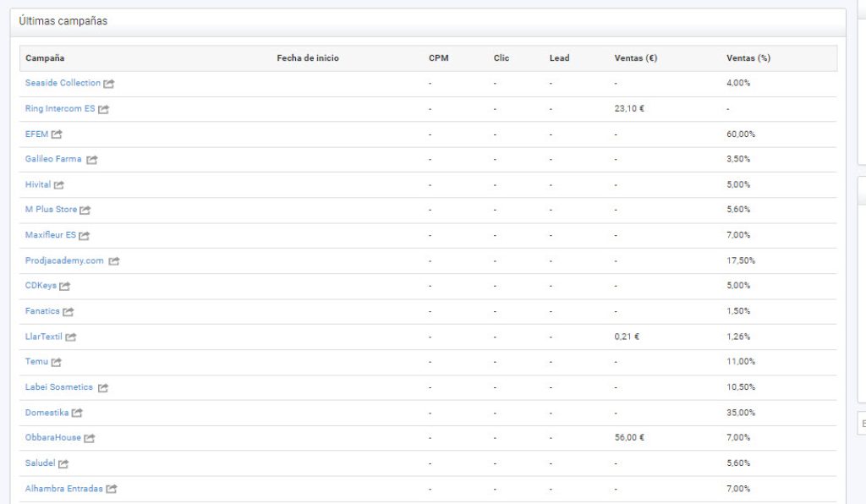Select the 56,00 € sales value
This screenshot has height=504, width=866.
point(629,437)
